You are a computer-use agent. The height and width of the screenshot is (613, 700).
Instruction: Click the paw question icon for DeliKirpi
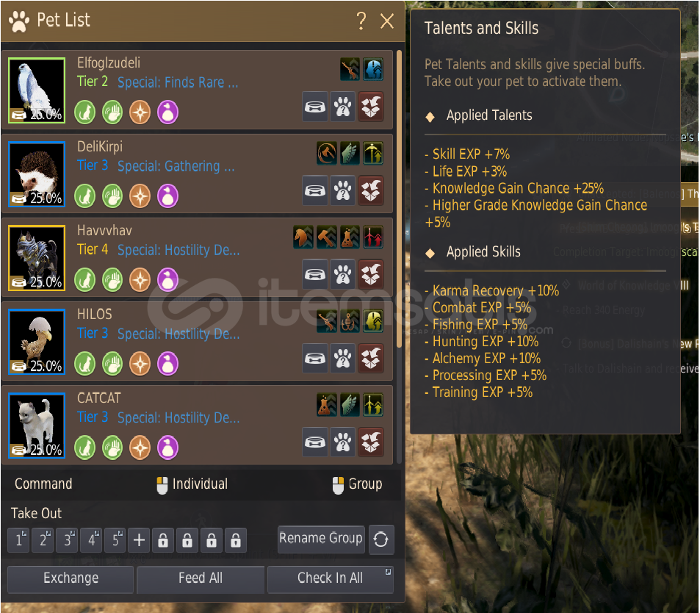pos(343,191)
